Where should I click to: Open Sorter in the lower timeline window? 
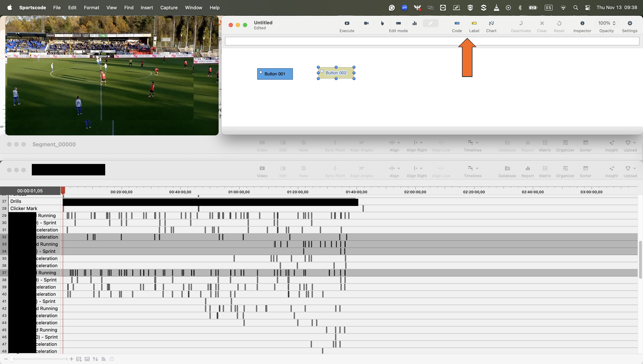pos(585,168)
